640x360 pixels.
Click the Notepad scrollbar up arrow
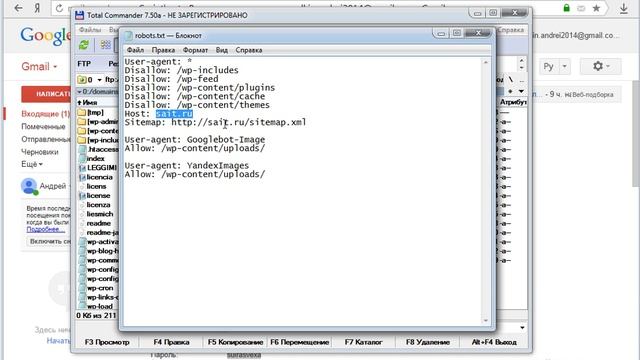coord(486,62)
